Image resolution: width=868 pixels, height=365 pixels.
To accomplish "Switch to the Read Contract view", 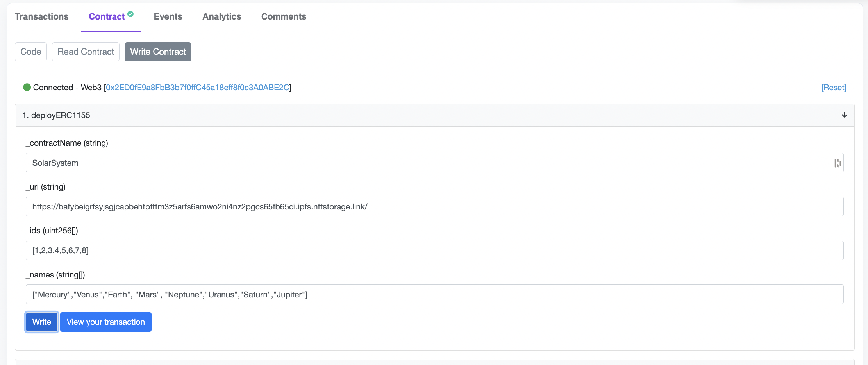I will pyautogui.click(x=86, y=52).
